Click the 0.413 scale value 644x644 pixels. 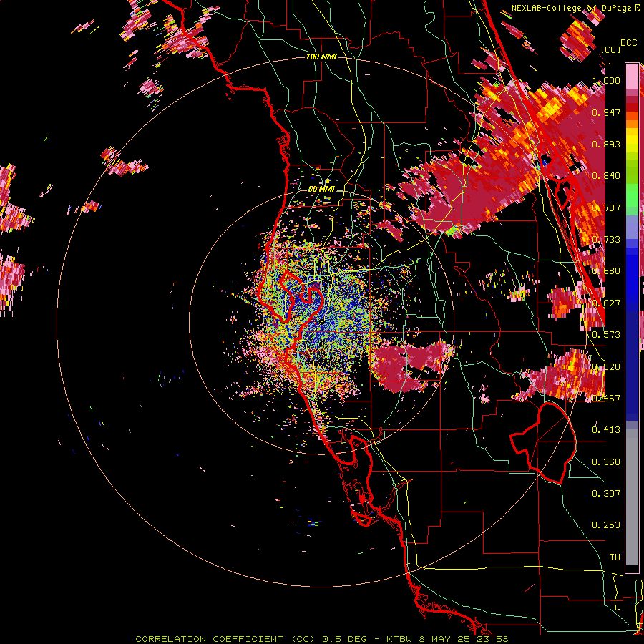(x=606, y=429)
